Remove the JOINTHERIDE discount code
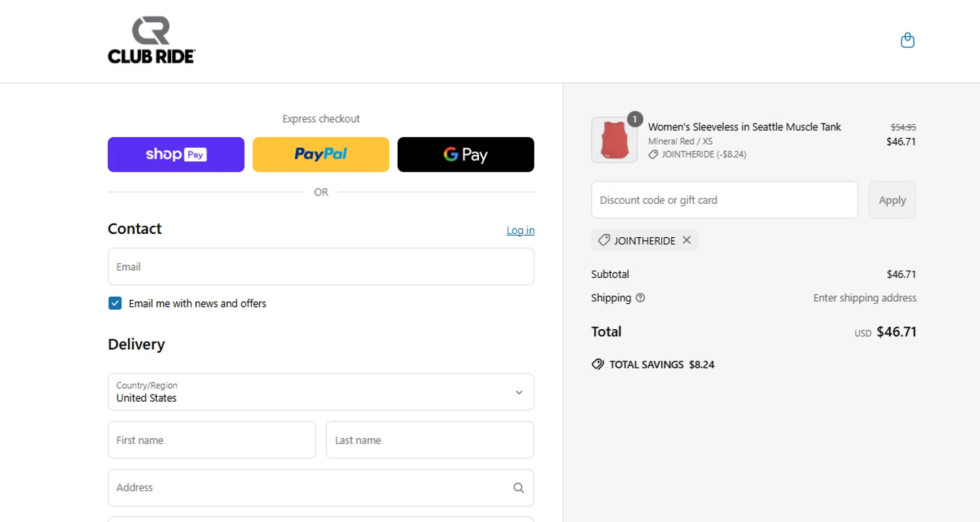Viewport: 980px width, 522px height. (687, 240)
